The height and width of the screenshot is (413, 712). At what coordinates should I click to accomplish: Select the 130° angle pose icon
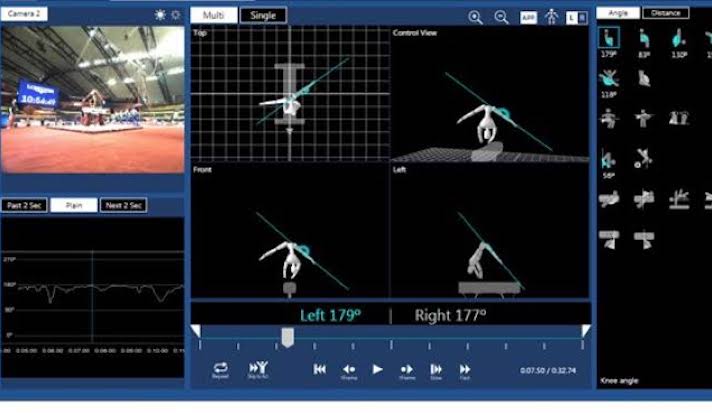pyautogui.click(x=678, y=39)
